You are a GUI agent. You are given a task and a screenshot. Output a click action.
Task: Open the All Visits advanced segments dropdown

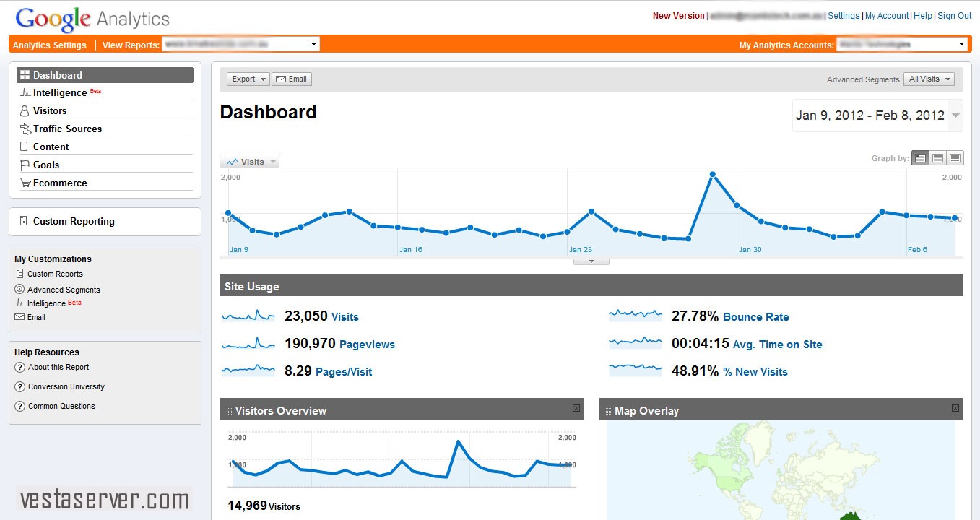[929, 79]
